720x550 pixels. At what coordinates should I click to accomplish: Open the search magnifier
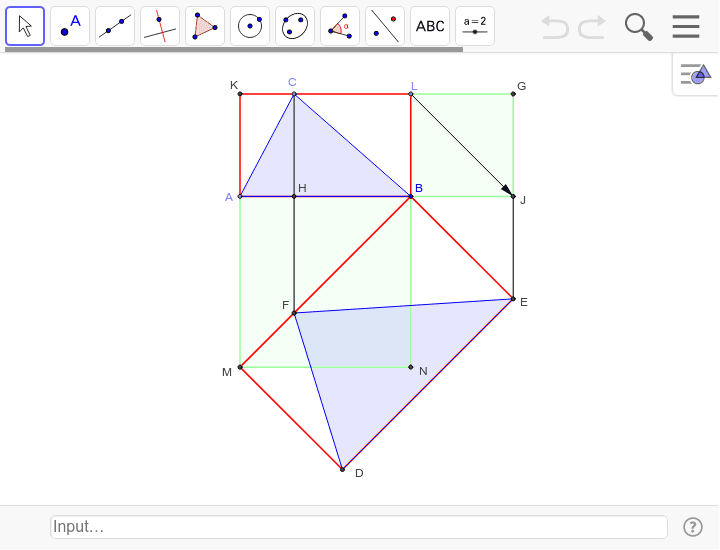point(639,27)
